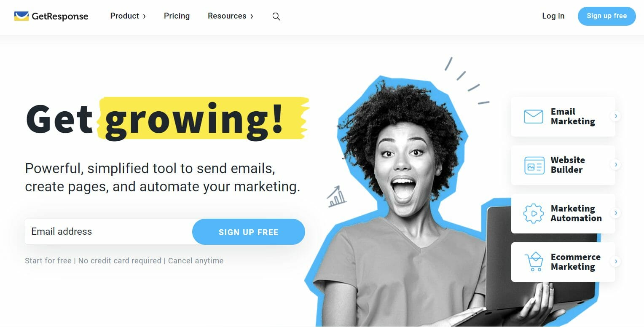Click the GetResponse envelope logo icon
The width and height of the screenshot is (644, 327).
(x=21, y=16)
